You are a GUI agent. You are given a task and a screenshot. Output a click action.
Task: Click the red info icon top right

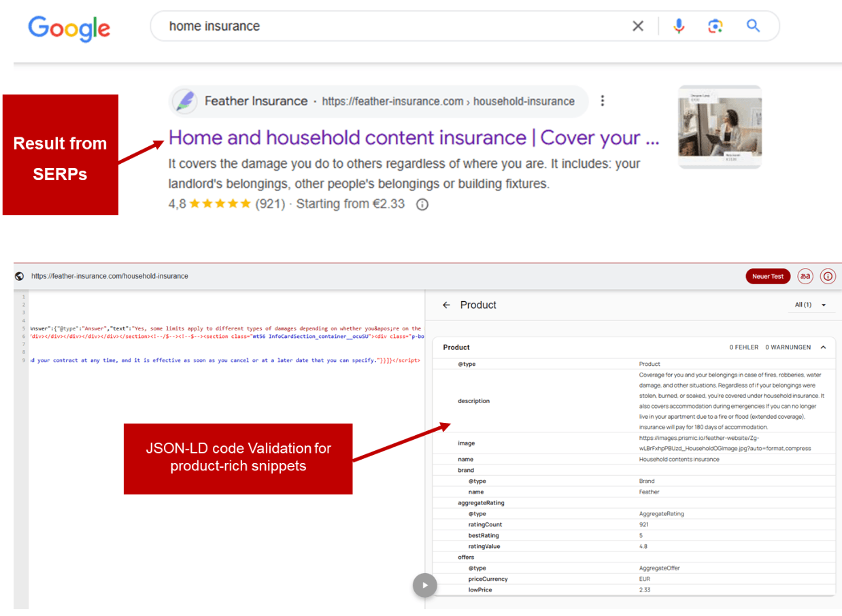point(827,277)
